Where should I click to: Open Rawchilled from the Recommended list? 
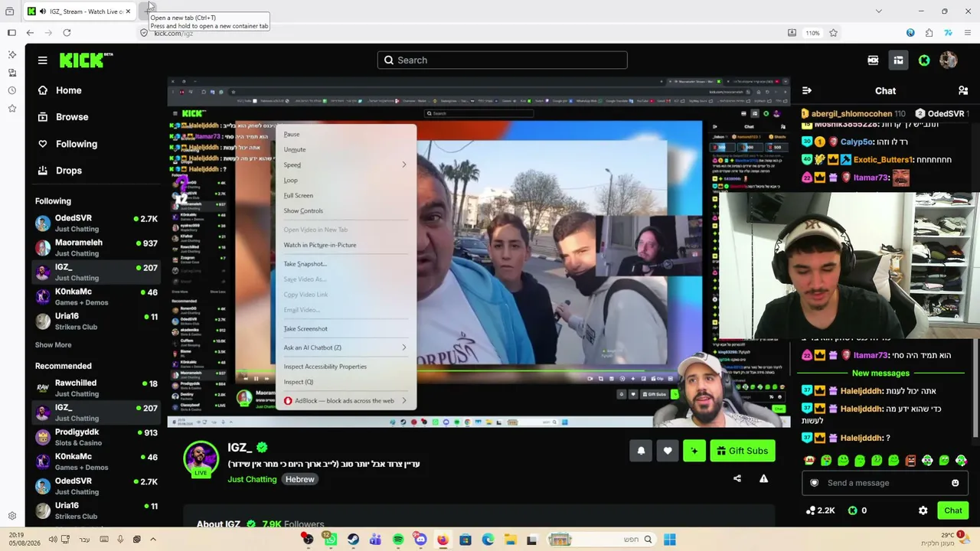[96, 388]
